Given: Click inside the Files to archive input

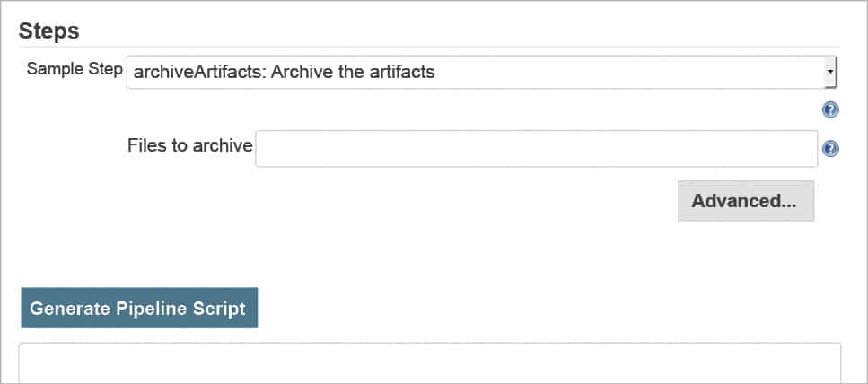Looking at the screenshot, I should [536, 148].
